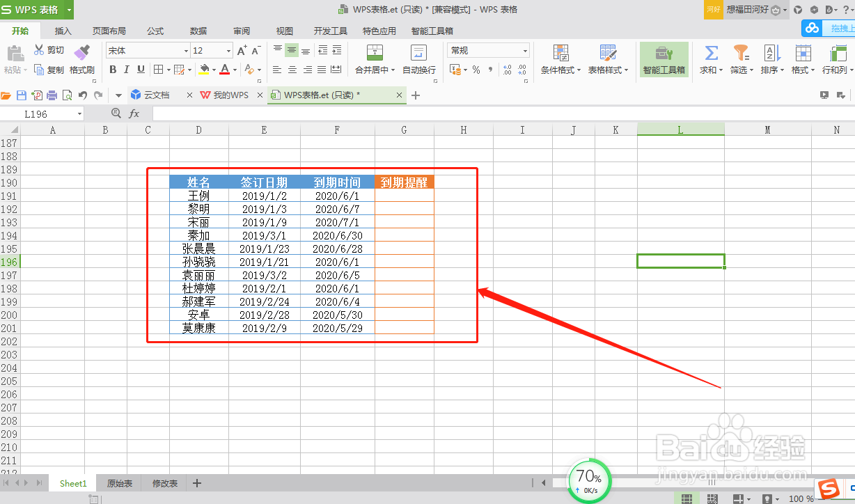Open Smart Toolbox (智能工具箱) button
Screen dimensions: 855x504
pyautogui.click(x=664, y=59)
